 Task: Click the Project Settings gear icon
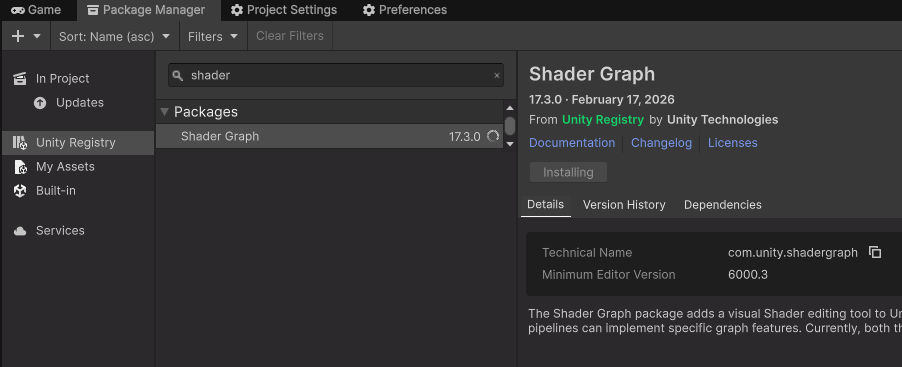tap(236, 10)
